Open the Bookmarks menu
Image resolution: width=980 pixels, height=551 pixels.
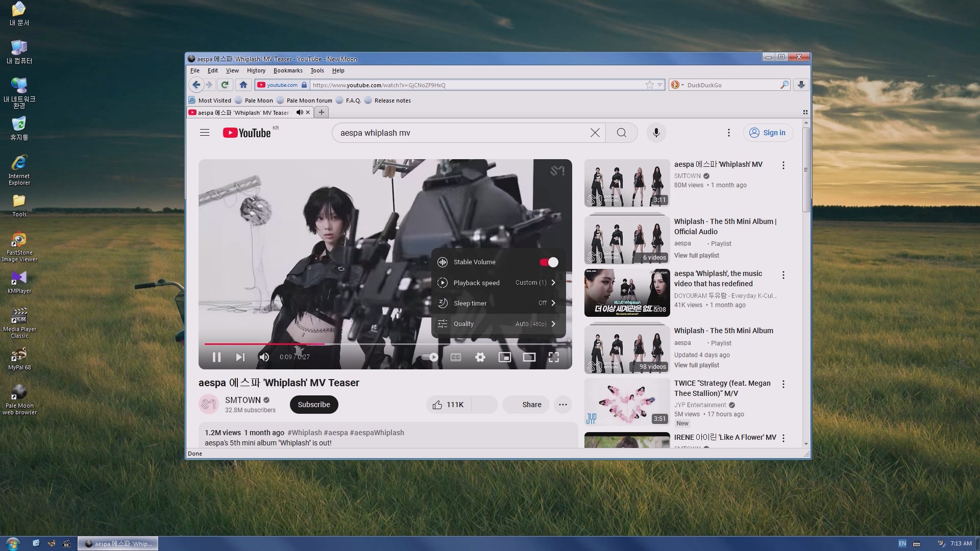pyautogui.click(x=287, y=70)
